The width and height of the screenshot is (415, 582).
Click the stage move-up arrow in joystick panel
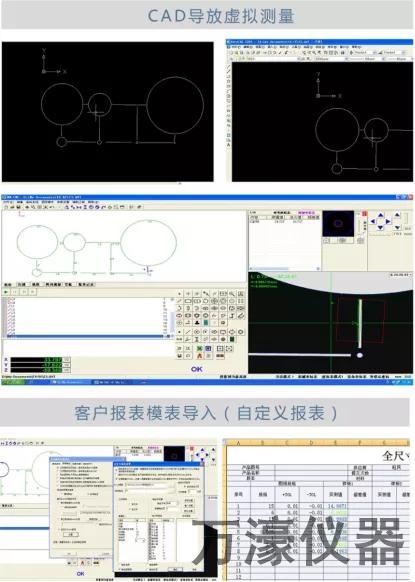tap(380, 215)
